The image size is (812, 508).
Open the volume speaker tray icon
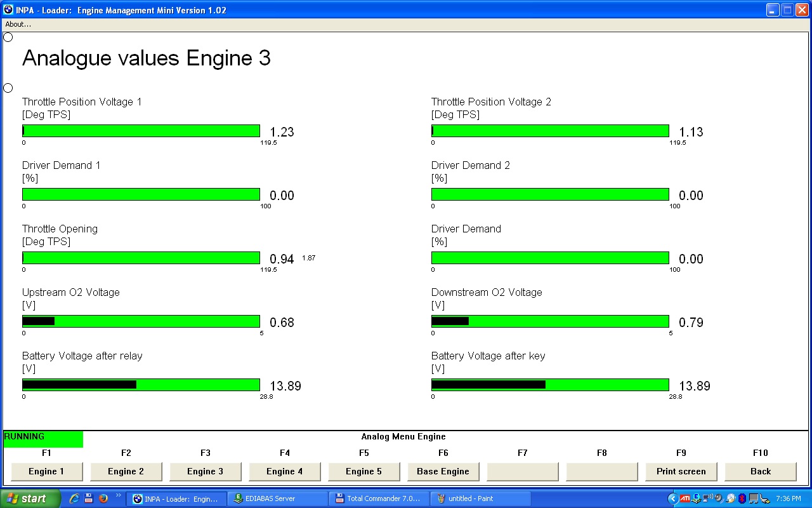719,498
